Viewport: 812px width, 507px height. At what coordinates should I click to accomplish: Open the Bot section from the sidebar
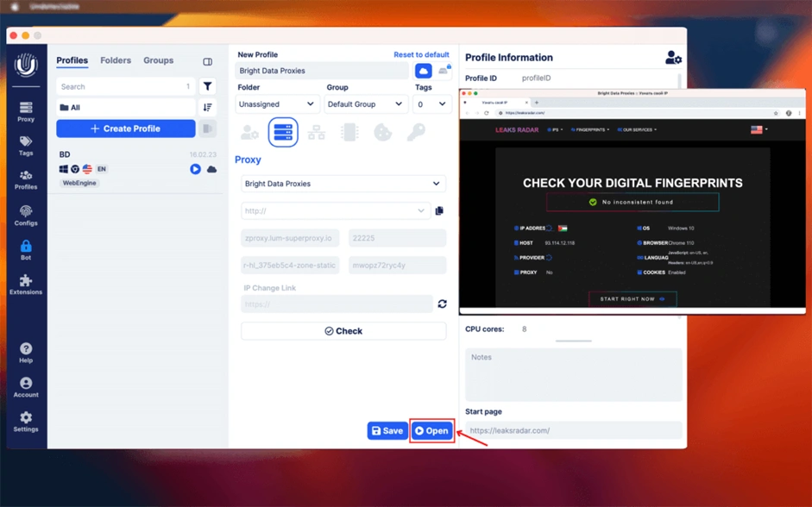(26, 247)
